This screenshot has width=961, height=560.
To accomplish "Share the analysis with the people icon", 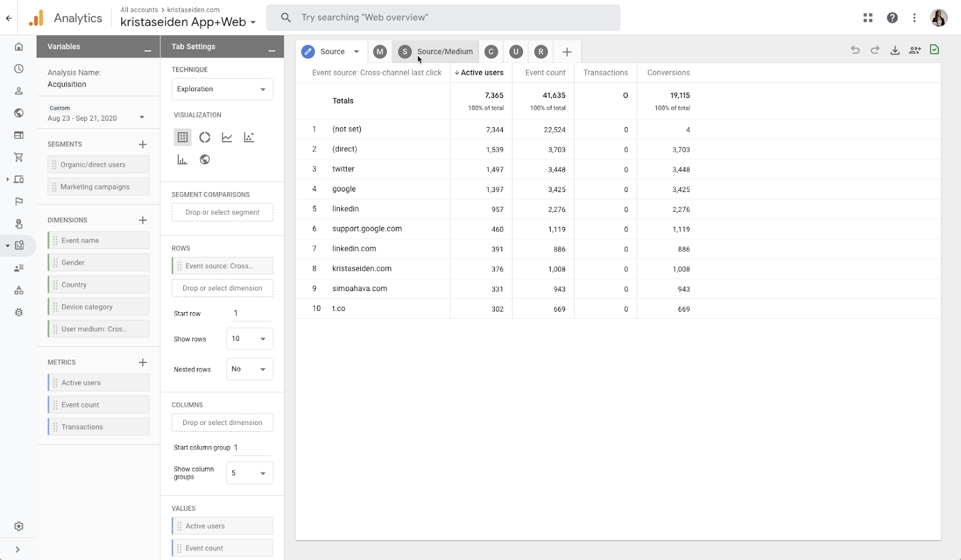I will 915,50.
